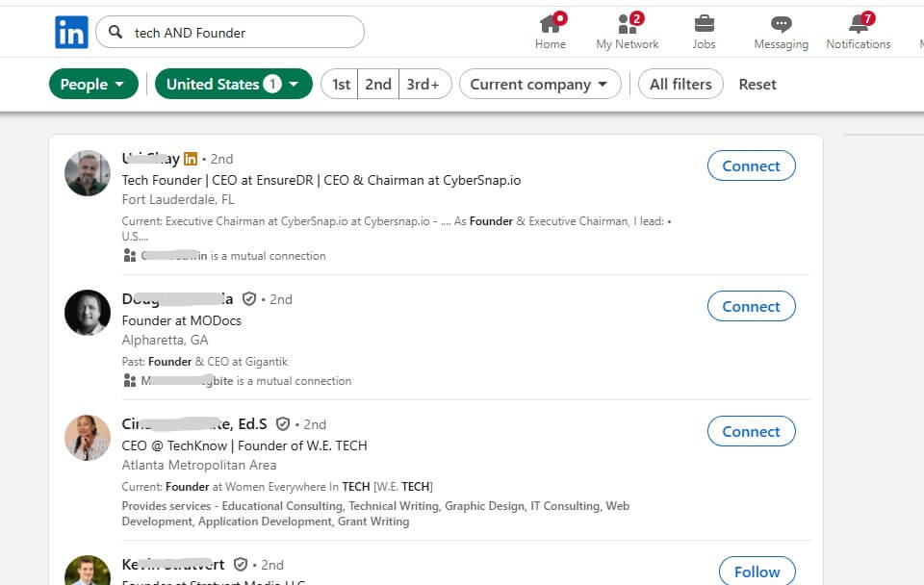Open profile photo of the fourth result
The height and width of the screenshot is (585, 924).
coord(88,570)
